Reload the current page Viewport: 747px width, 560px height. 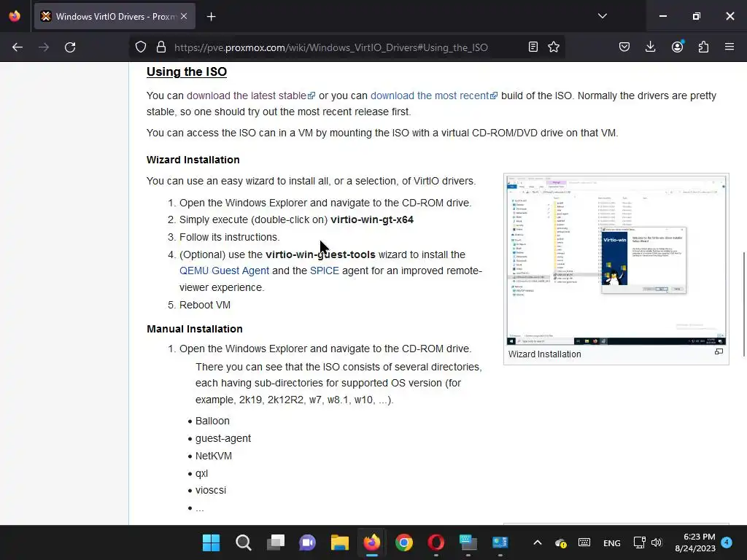click(70, 47)
